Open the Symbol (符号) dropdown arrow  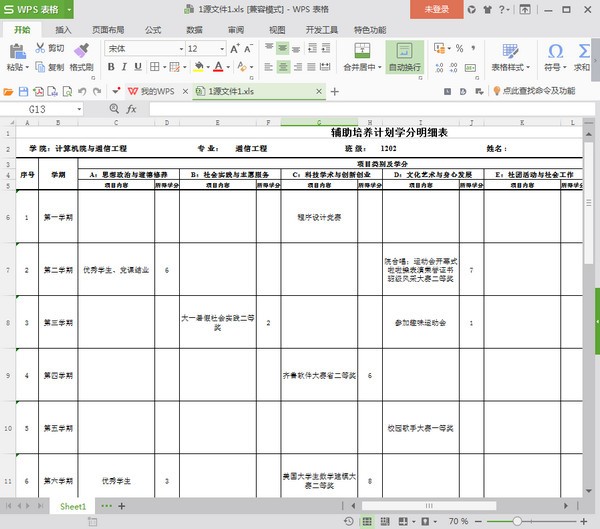coord(564,67)
